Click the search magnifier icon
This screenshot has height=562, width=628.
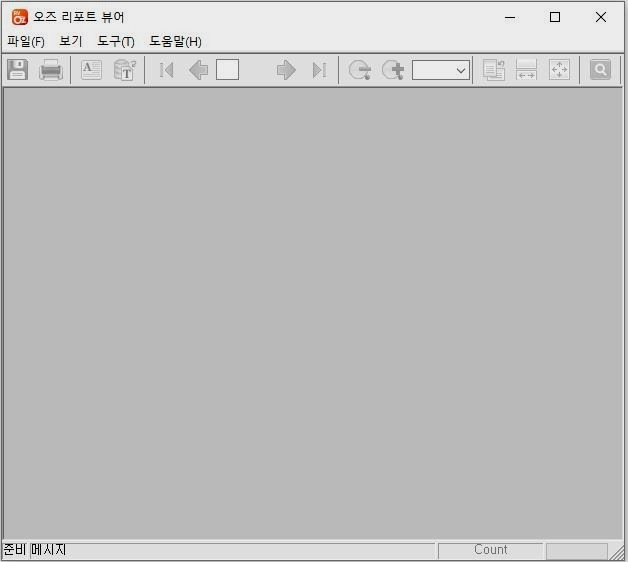600,70
